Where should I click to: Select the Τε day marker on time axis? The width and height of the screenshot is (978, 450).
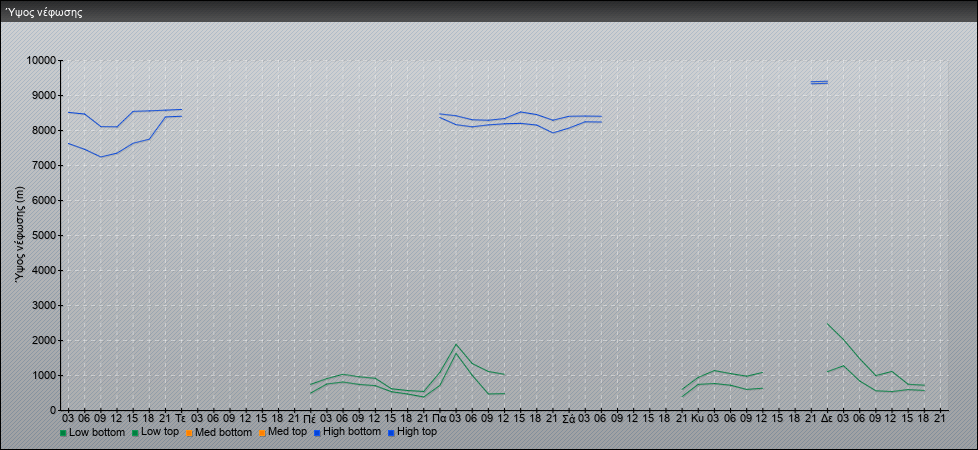pos(180,417)
